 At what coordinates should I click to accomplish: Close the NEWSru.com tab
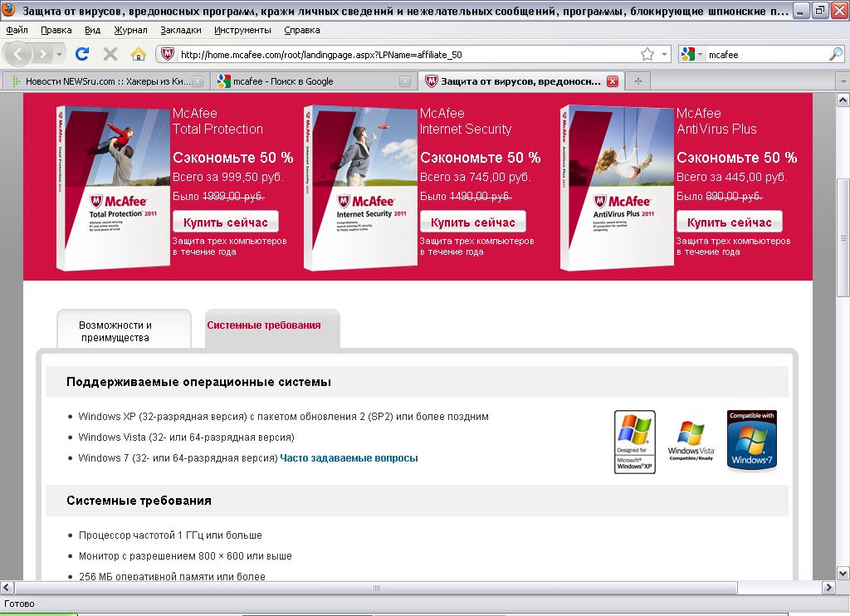pos(198,81)
